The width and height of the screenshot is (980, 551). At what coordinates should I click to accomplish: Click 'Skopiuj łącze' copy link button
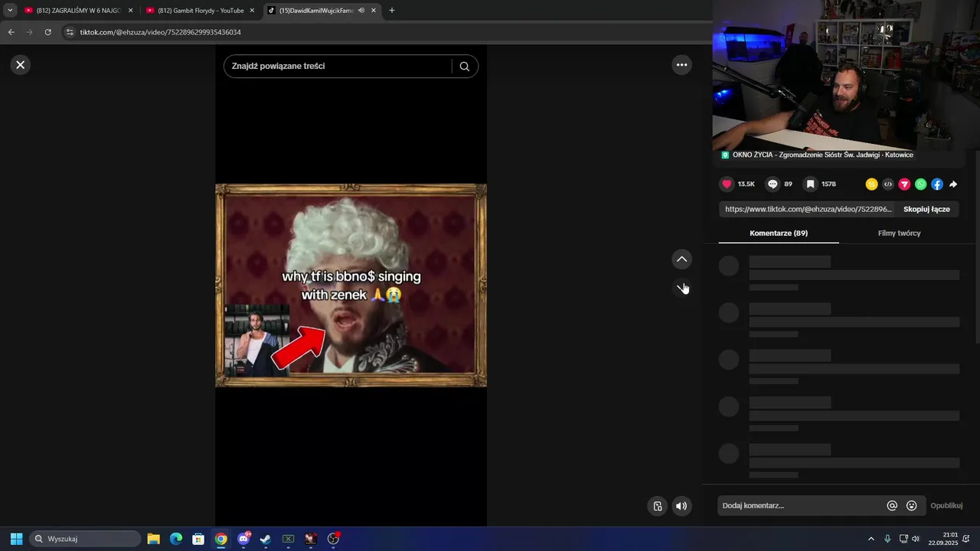[926, 209]
